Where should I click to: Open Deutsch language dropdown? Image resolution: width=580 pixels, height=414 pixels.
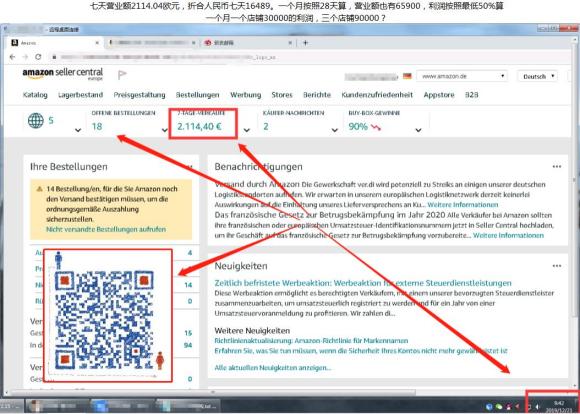[537, 76]
